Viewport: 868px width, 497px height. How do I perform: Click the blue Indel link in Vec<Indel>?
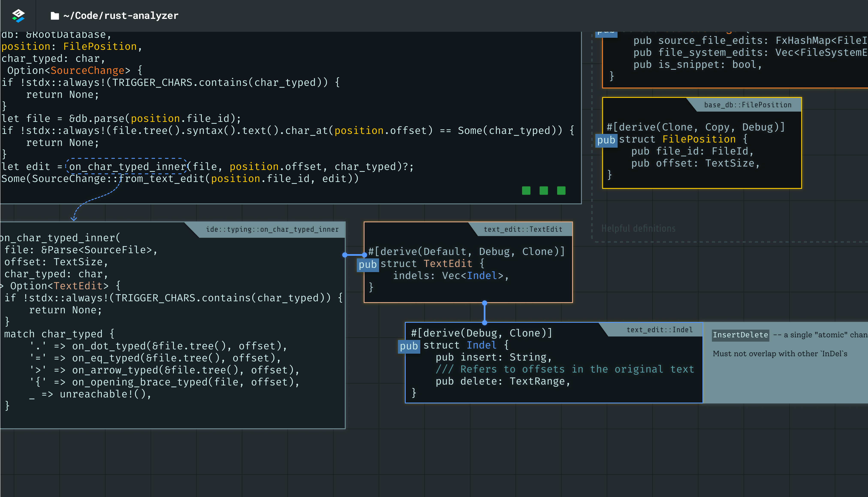(482, 276)
